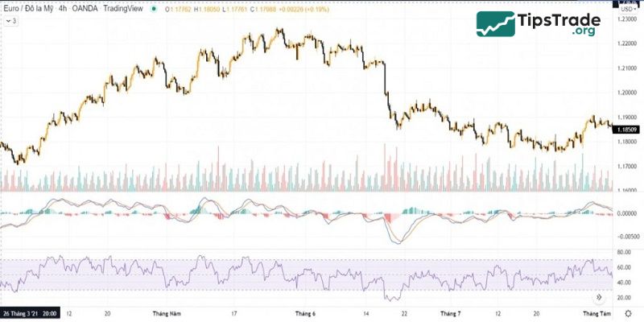Screen dimensions: 644x322
Task: Click the green market status dot
Action: (153, 9)
